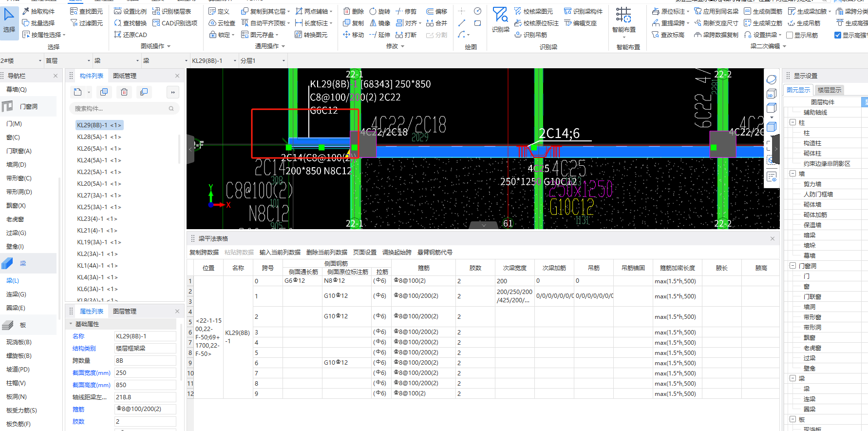This screenshot has height=431, width=868.
Task: Click the 拾取构件 eyedropper tool
Action: pyautogui.click(x=38, y=11)
